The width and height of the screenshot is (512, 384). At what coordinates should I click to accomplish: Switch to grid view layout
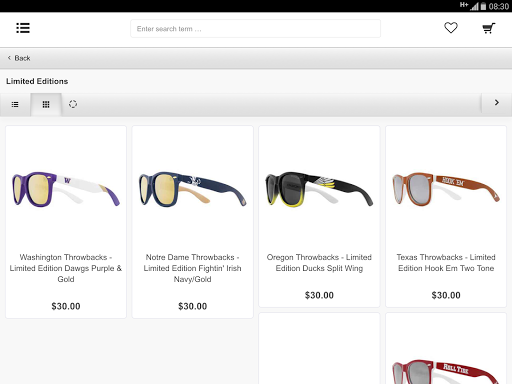(x=46, y=105)
